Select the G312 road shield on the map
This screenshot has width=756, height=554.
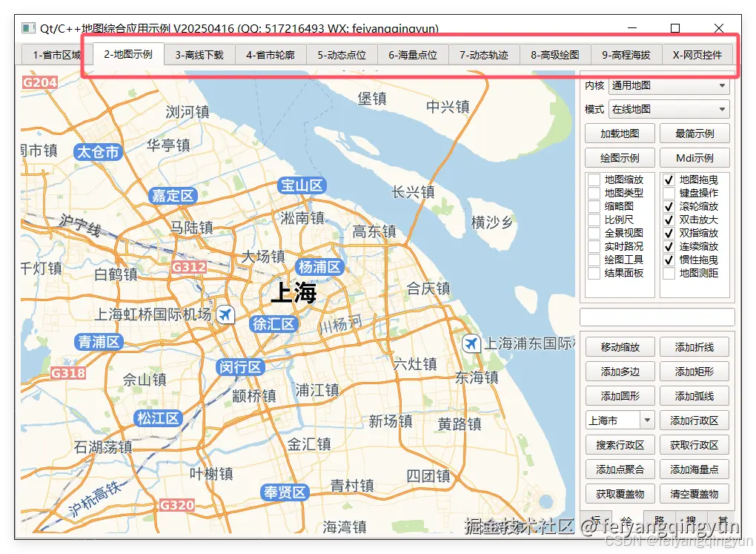pos(189,268)
